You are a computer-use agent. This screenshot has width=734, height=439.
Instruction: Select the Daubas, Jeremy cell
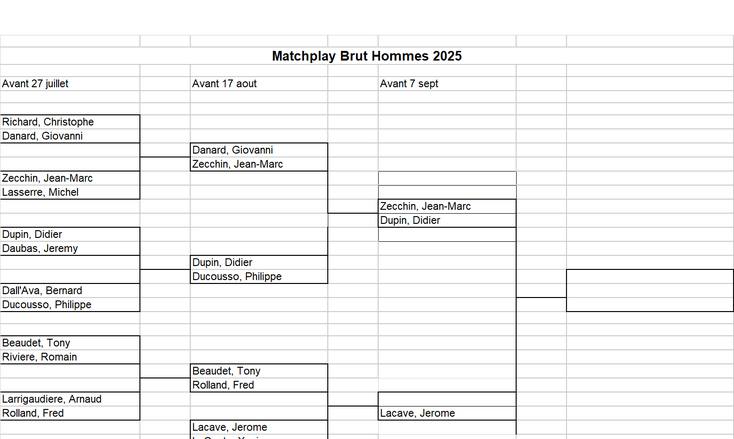41,248
